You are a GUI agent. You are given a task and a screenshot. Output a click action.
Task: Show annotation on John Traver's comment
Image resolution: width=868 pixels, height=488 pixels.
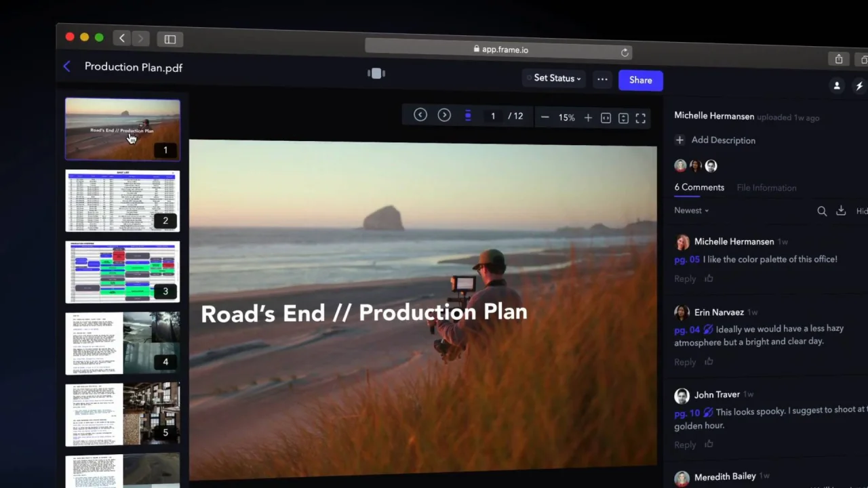708,412
